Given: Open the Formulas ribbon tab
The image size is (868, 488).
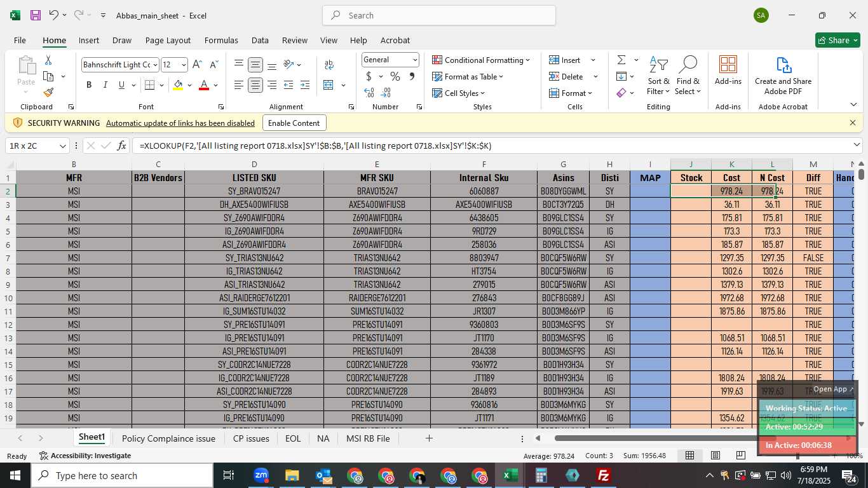Looking at the screenshot, I should click(x=221, y=40).
